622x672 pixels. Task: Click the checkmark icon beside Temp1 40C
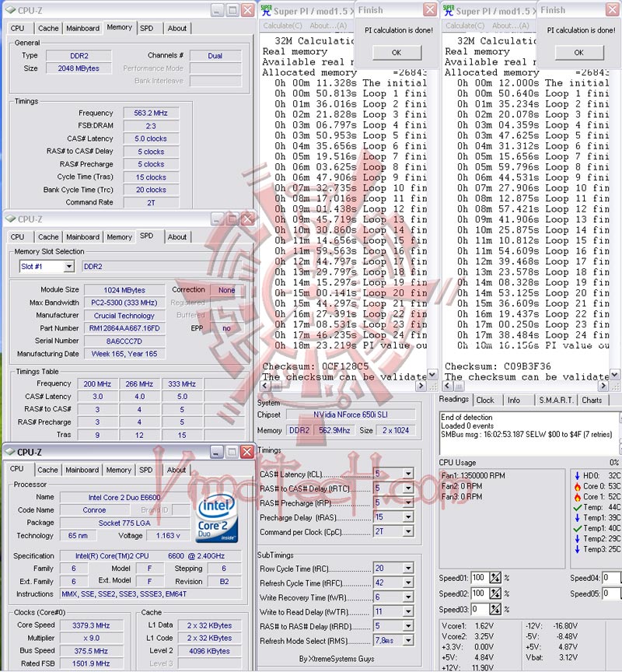tap(577, 528)
